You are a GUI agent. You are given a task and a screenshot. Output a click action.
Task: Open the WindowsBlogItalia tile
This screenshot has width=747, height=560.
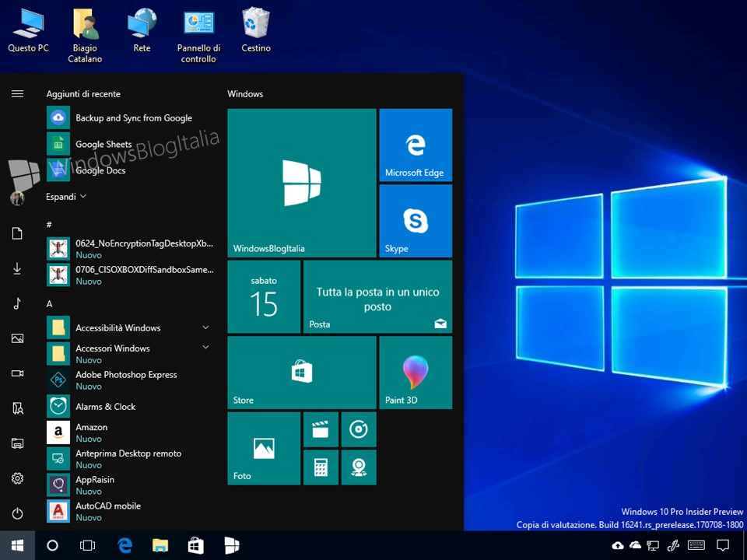point(302,183)
